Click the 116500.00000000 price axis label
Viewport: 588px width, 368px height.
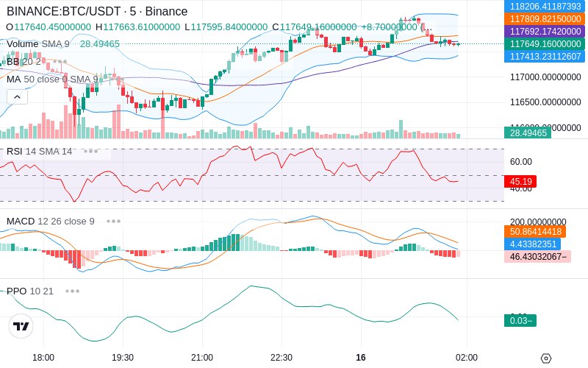tap(545, 102)
